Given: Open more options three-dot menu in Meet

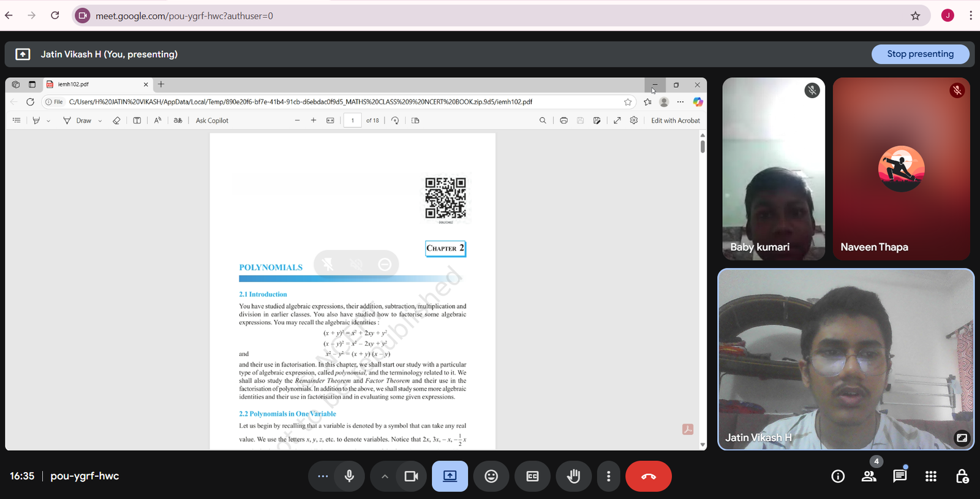Looking at the screenshot, I should tap(608, 476).
